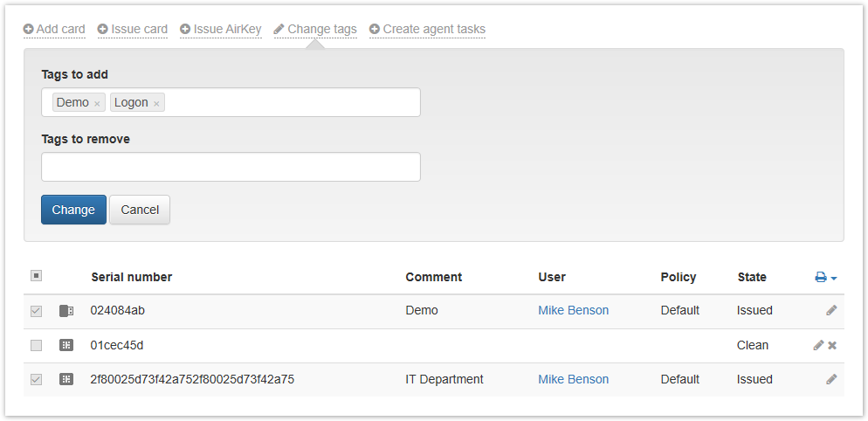Click the card type icon for 01cec45d
The width and height of the screenshot is (868, 421).
click(x=66, y=345)
